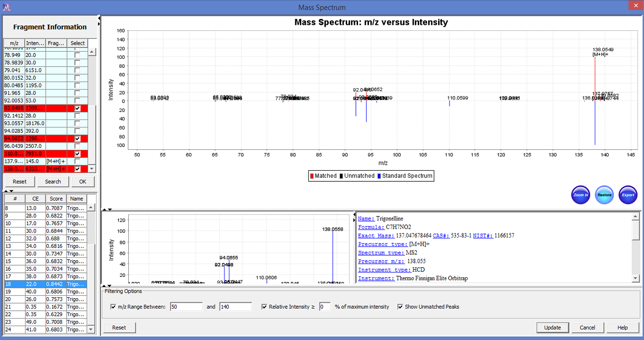Click the Select column header
This screenshot has height=340, width=644.
78,43
